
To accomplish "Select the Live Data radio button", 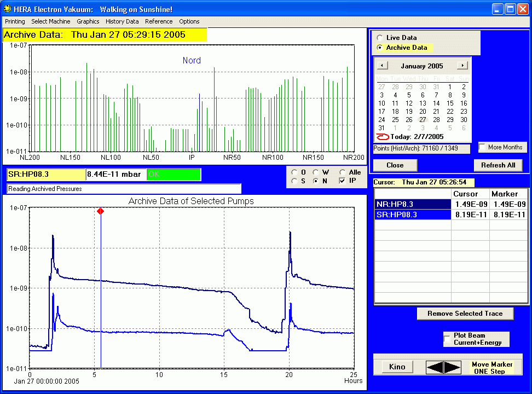I will pos(380,38).
